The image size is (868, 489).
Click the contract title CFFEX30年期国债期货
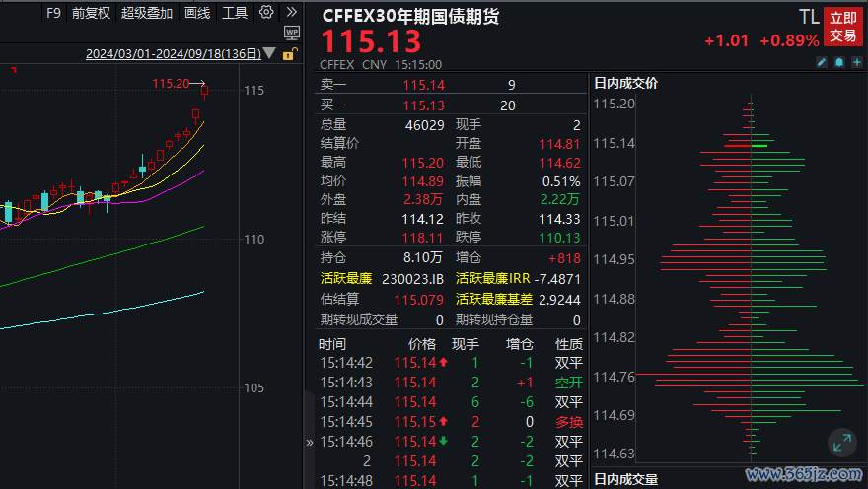410,16
